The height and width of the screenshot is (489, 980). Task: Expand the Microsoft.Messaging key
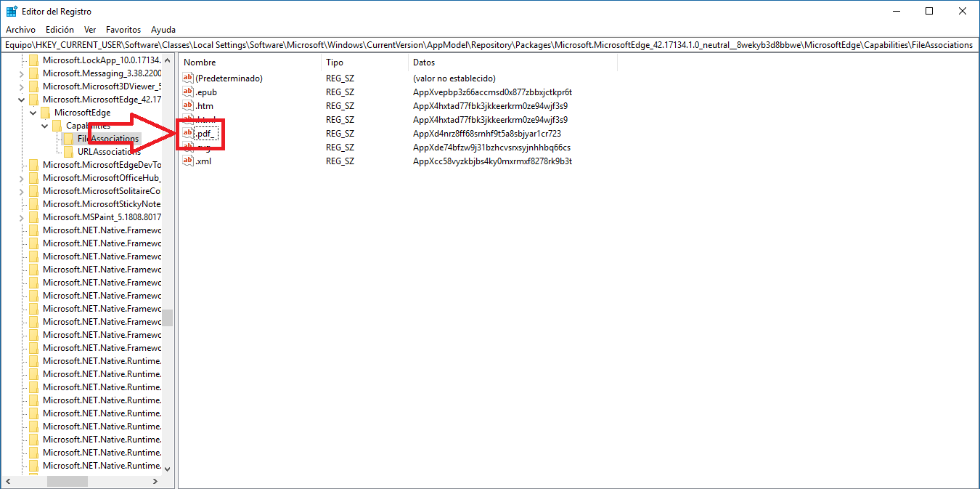[x=21, y=73]
